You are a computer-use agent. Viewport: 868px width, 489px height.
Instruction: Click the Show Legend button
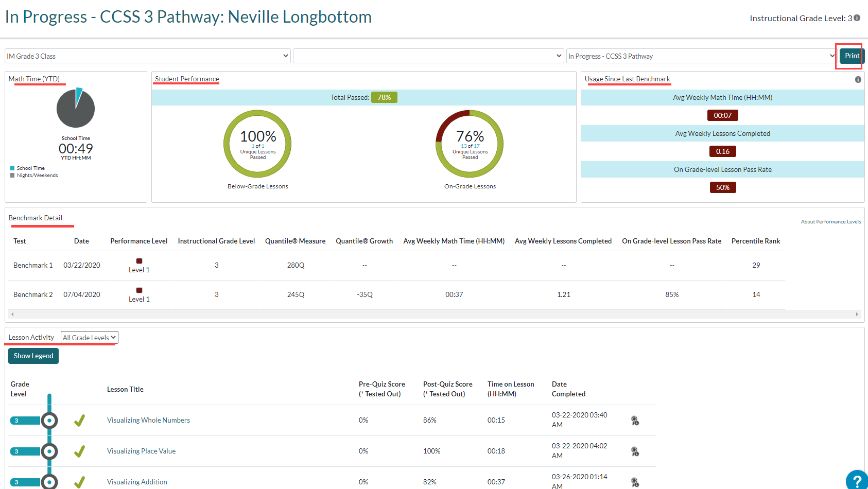[x=33, y=356]
